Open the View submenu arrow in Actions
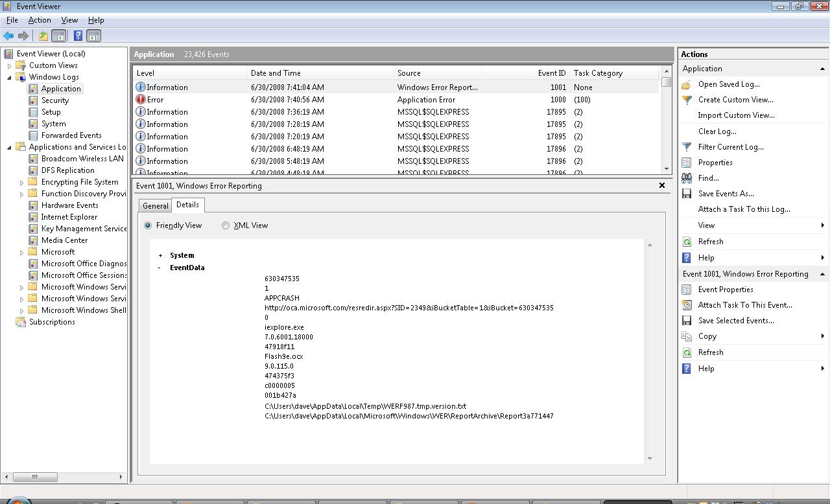830x504 pixels. [822, 225]
